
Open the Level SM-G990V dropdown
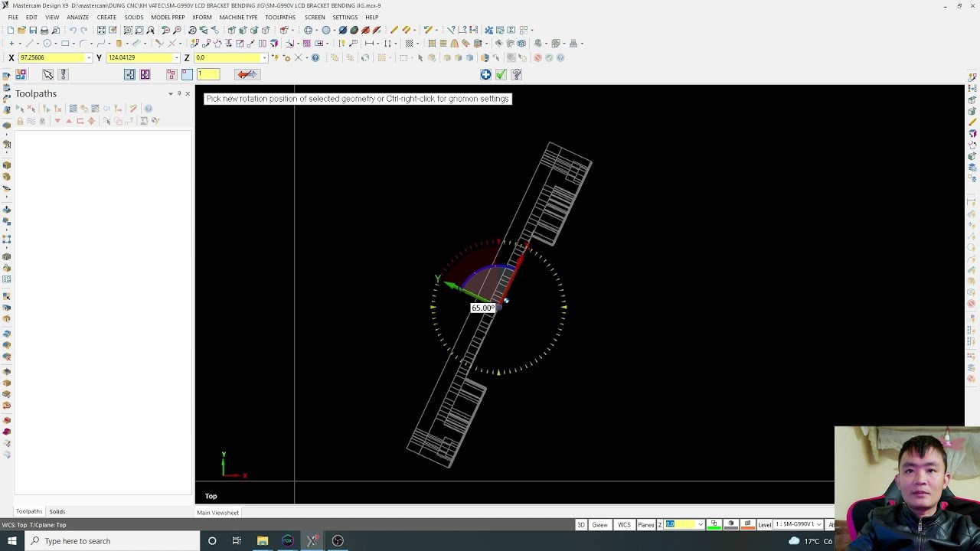(819, 524)
